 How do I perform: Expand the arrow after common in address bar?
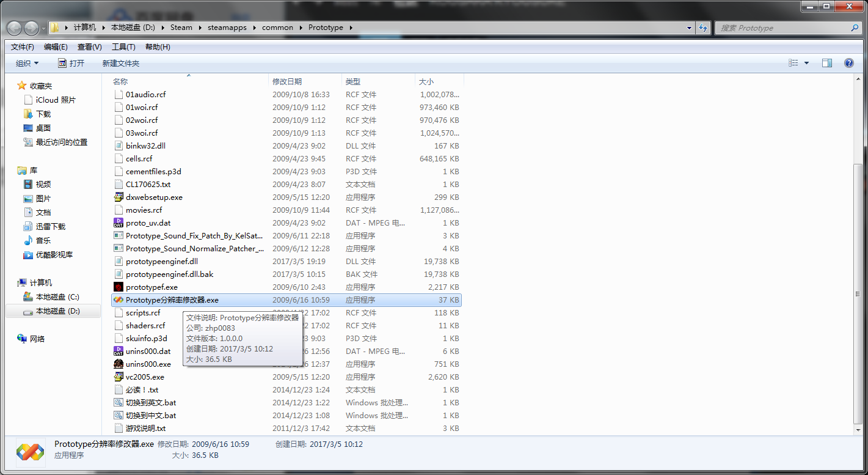click(x=301, y=28)
